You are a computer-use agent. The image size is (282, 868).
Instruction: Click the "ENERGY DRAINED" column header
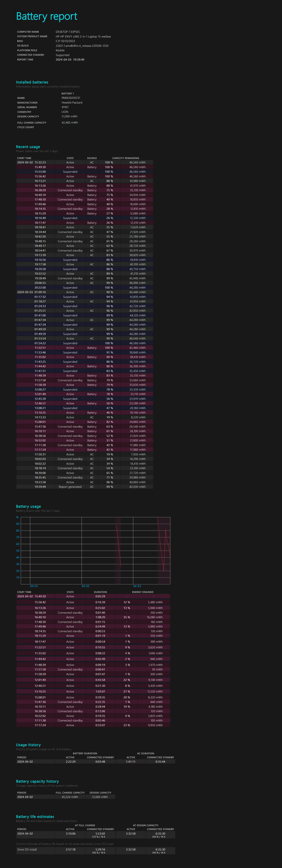143,592
